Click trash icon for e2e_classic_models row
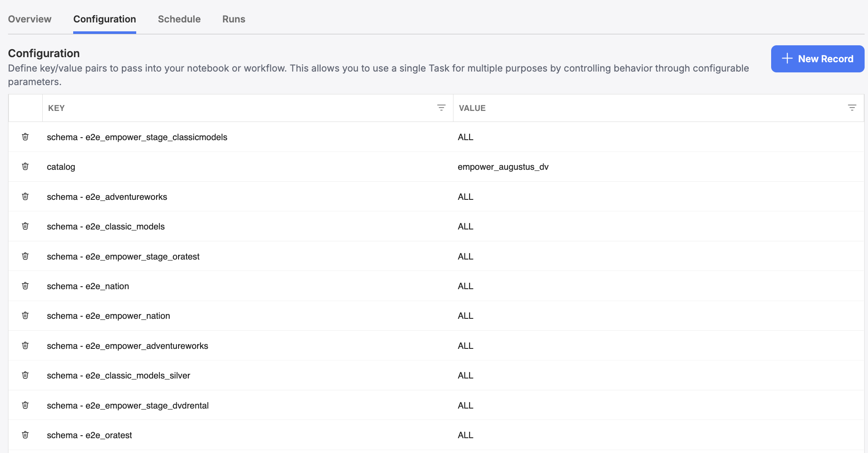The height and width of the screenshot is (453, 868). 25,226
